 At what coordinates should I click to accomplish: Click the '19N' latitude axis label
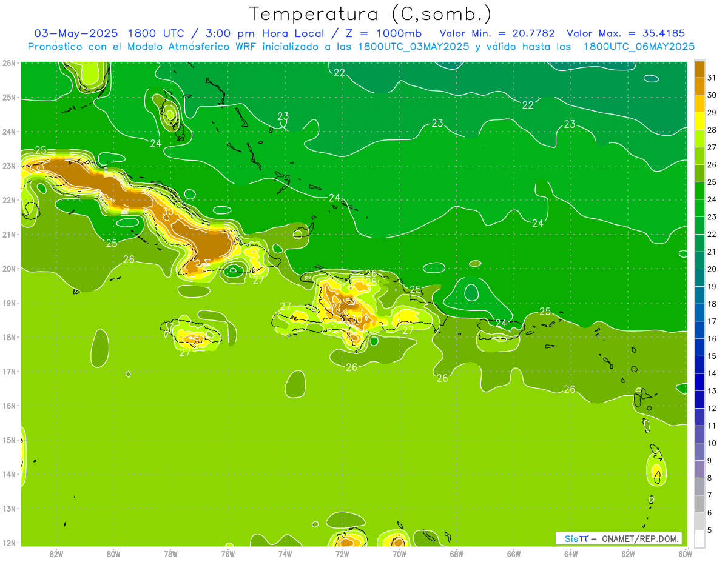tap(8, 303)
